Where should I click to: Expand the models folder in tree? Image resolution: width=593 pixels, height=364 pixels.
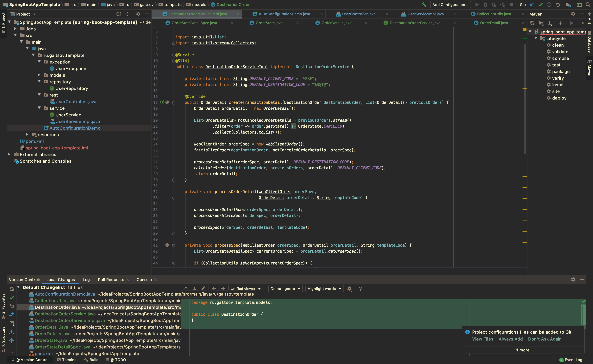pos(39,75)
